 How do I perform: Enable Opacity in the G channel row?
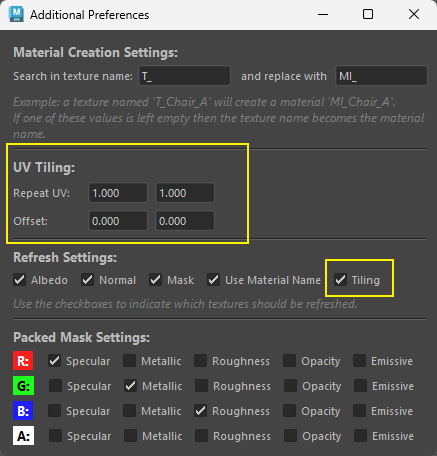[x=290, y=386]
